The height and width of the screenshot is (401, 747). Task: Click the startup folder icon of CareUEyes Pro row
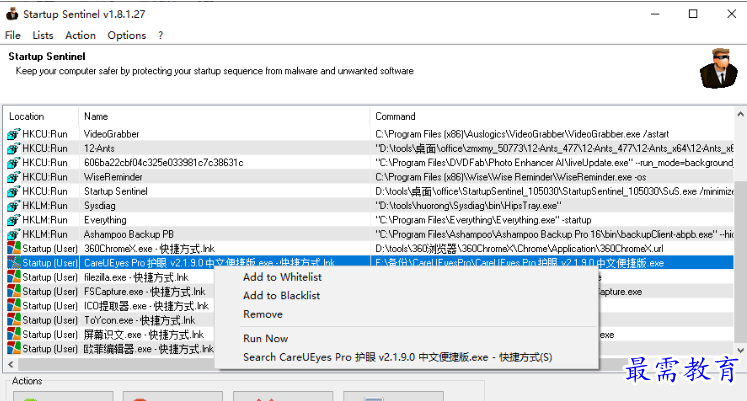click(14, 262)
